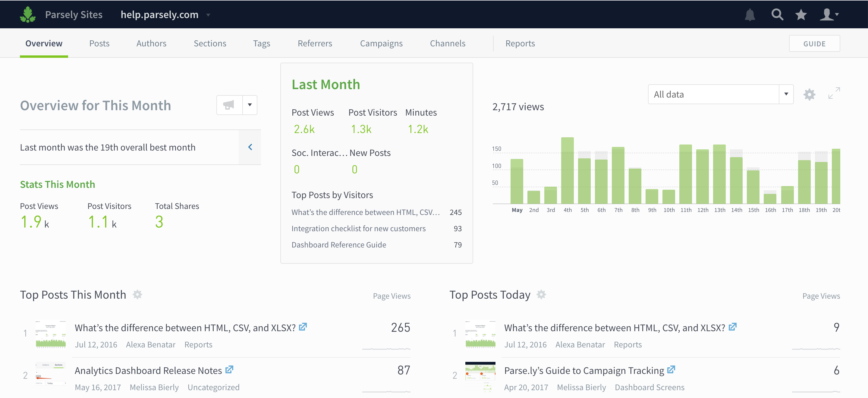
Task: Click the 1.9k Post Views stat
Action: pos(35,222)
